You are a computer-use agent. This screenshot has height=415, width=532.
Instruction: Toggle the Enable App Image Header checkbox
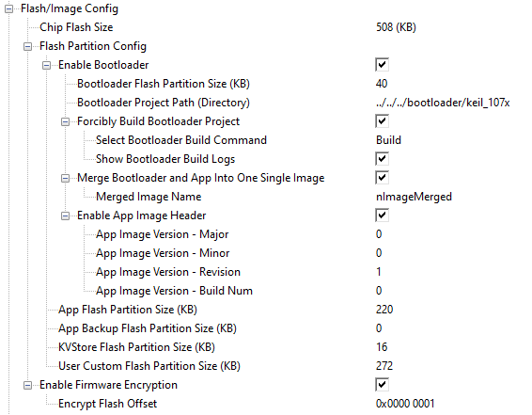click(382, 215)
